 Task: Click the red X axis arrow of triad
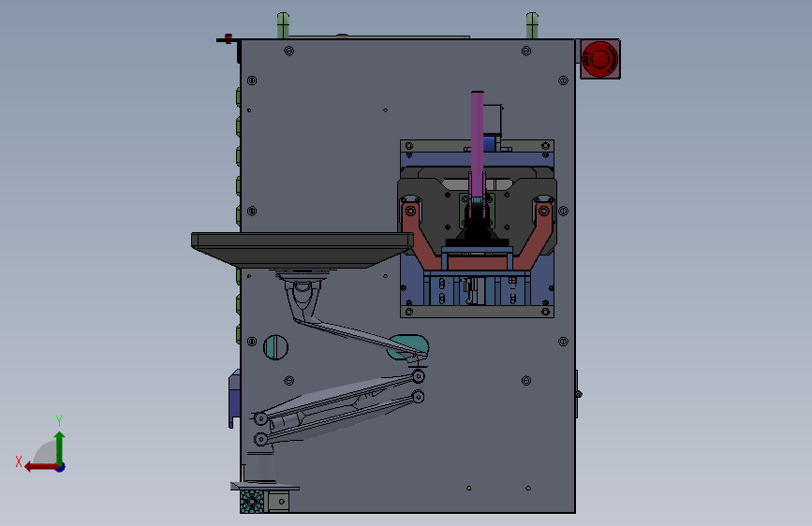41,467
